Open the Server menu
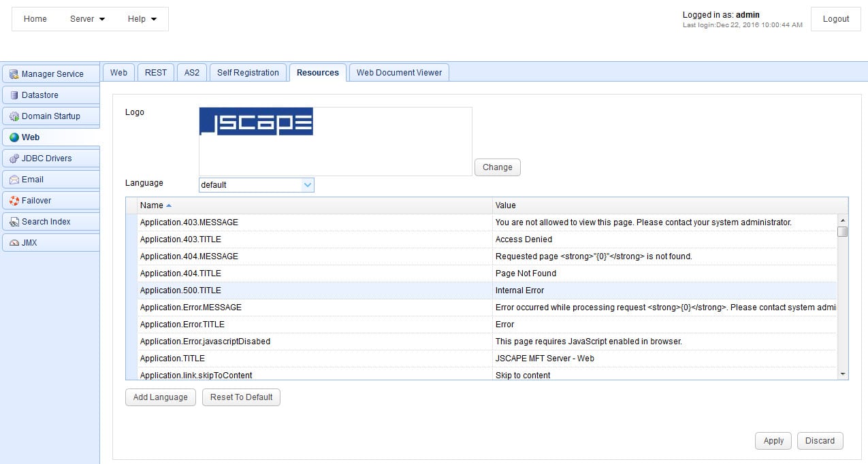 pyautogui.click(x=87, y=19)
